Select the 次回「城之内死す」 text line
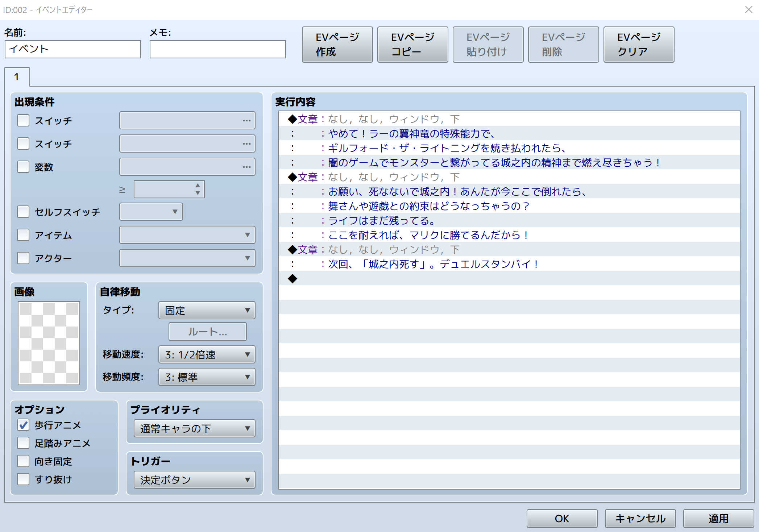Screen dimensions: 759x532 (x=431, y=264)
